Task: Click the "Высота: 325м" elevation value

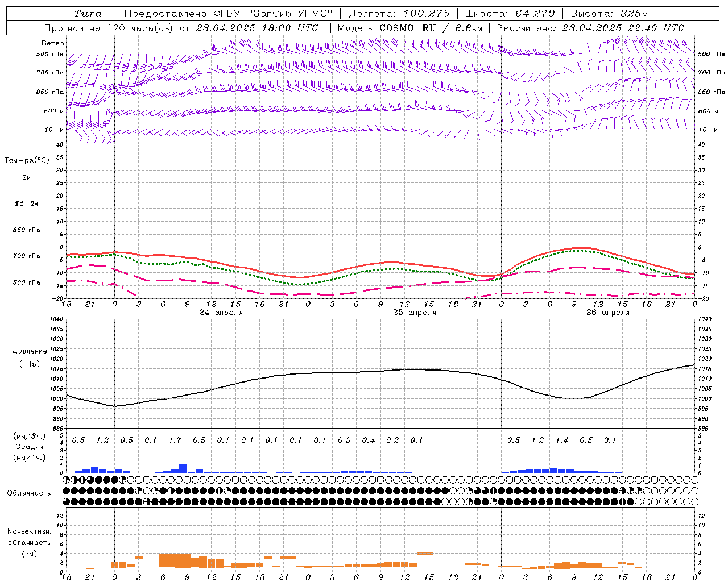Action: tap(609, 14)
